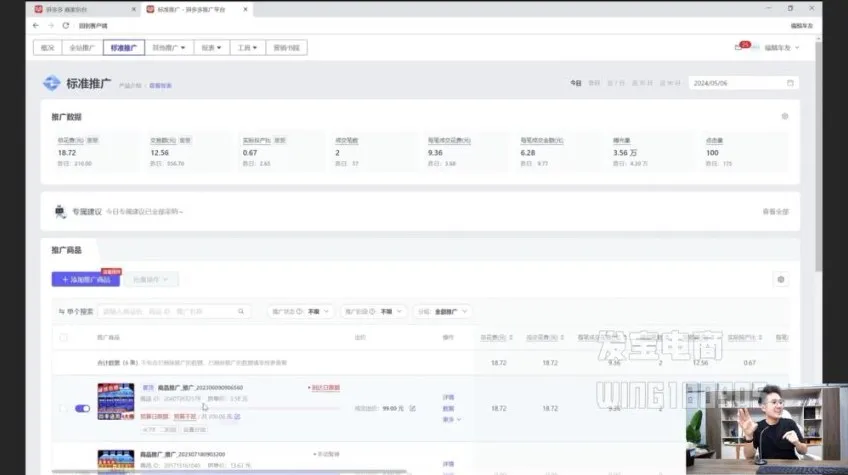
Task: Tick the checkbox for the first product row
Action: [63, 408]
